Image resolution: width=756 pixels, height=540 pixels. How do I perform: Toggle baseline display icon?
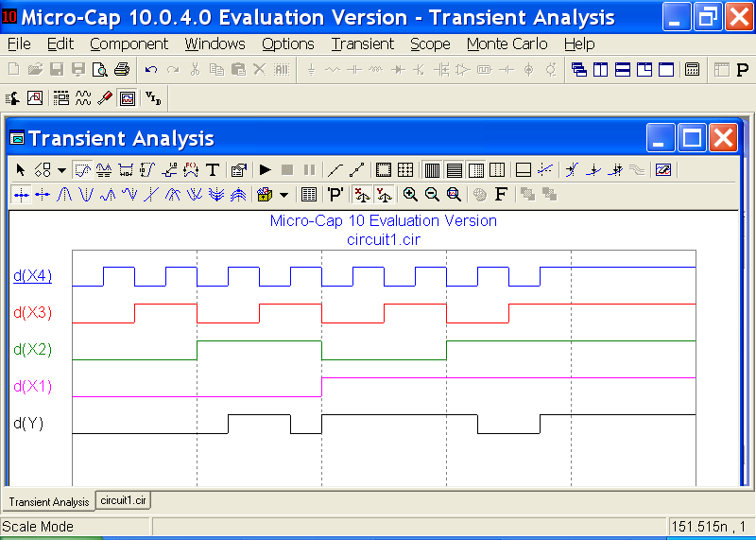click(x=524, y=170)
